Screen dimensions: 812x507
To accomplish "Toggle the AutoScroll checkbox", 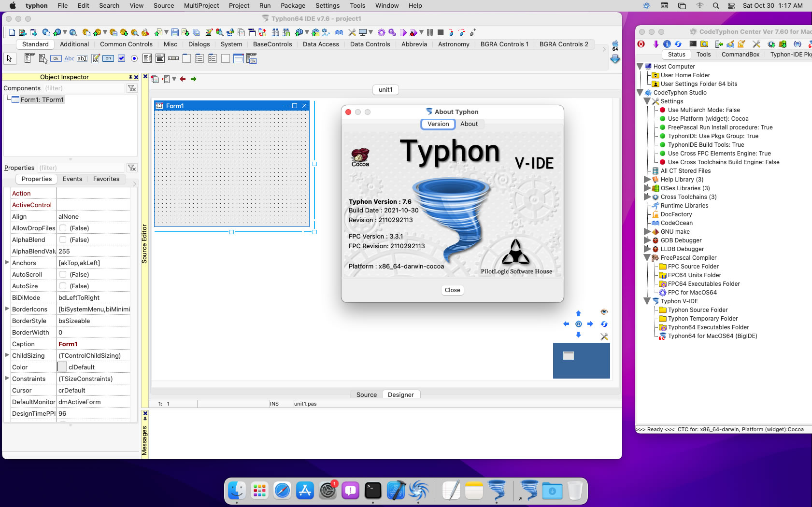I will (63, 274).
